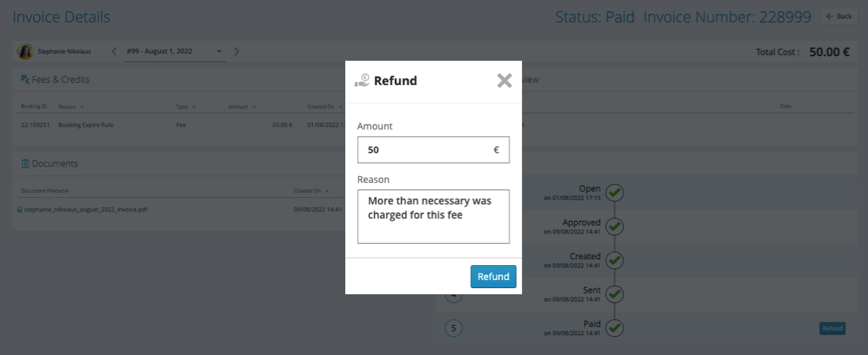Sort the fees table by Amount column
Image resolution: width=868 pixels, height=355 pixels.
point(240,106)
